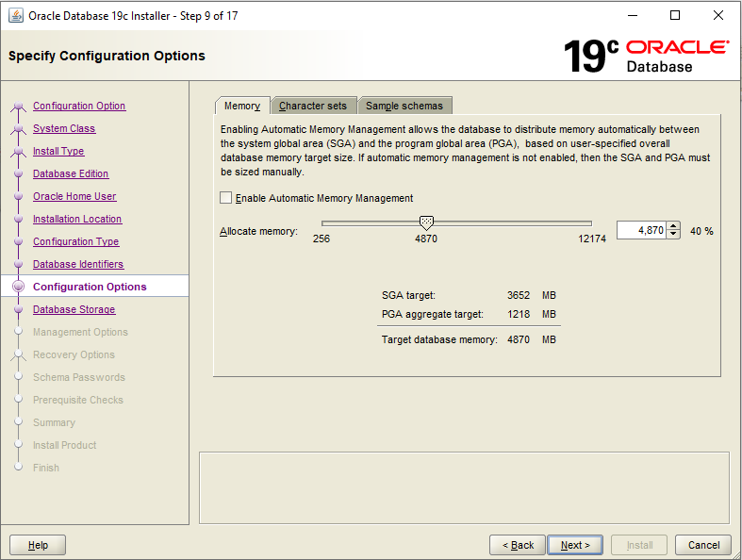Go to the Configuration Option step
This screenshot has height=560, width=742.
click(x=79, y=106)
